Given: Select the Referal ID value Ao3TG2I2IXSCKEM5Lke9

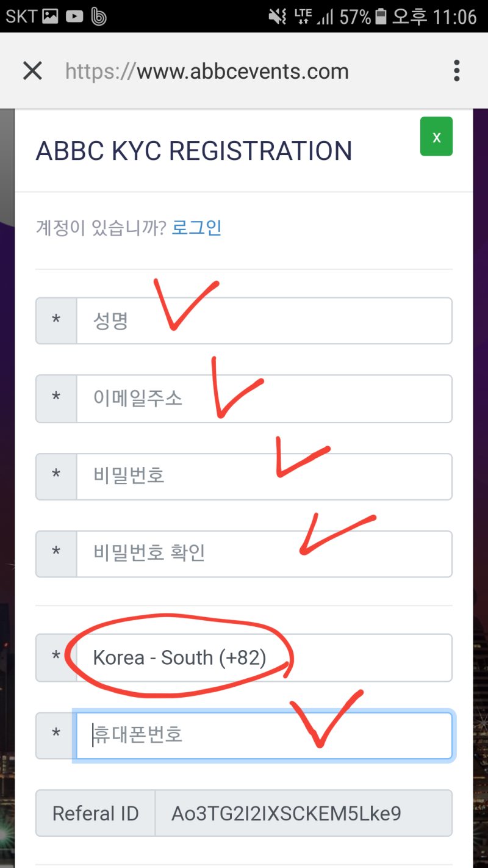Looking at the screenshot, I should [305, 813].
